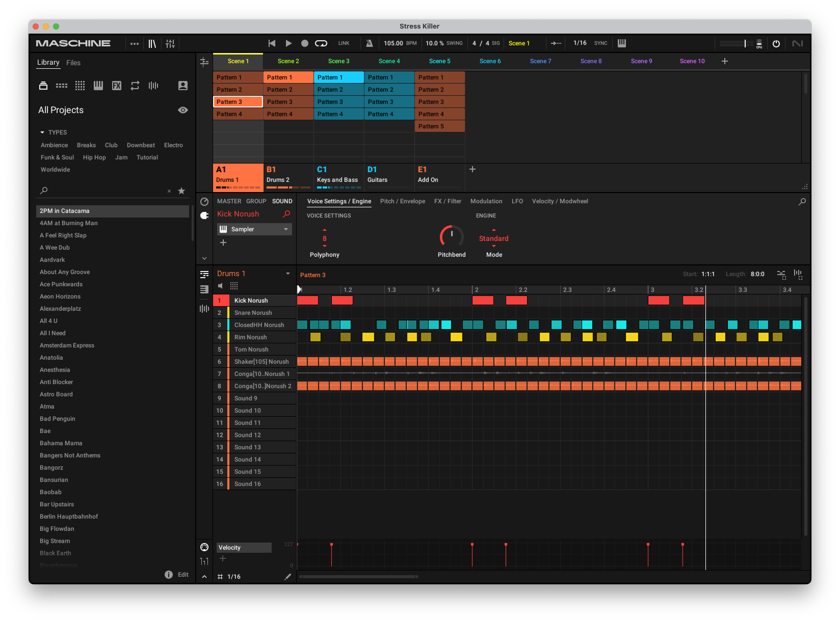Open the LFO page
Screen dimensions: 840x622
pos(517,201)
